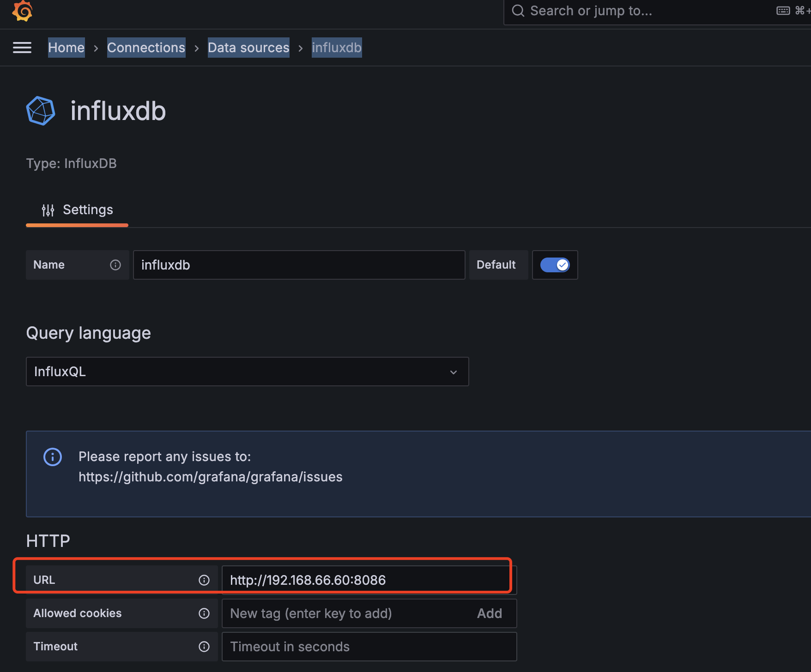Toggle the Default data source switch
This screenshot has width=811, height=672.
(555, 265)
